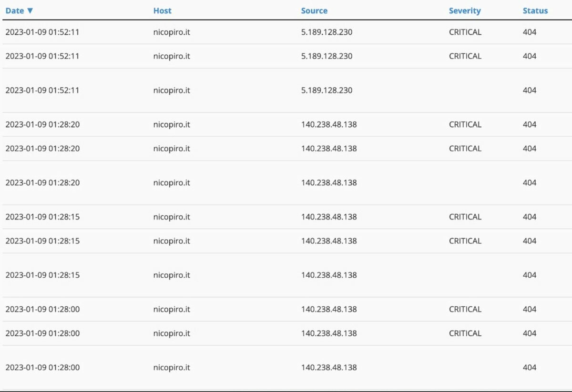The image size is (572, 392).
Task: Sort by the Source column header
Action: (314, 10)
